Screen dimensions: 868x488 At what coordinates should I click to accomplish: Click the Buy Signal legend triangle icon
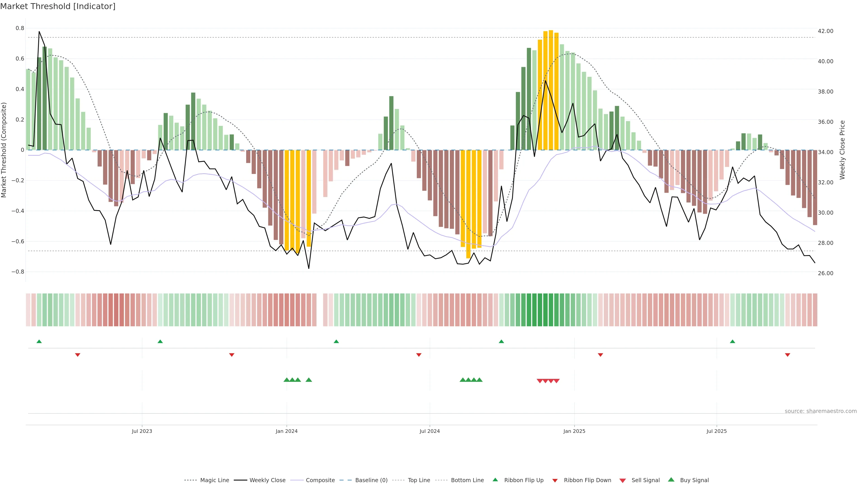[x=671, y=480]
